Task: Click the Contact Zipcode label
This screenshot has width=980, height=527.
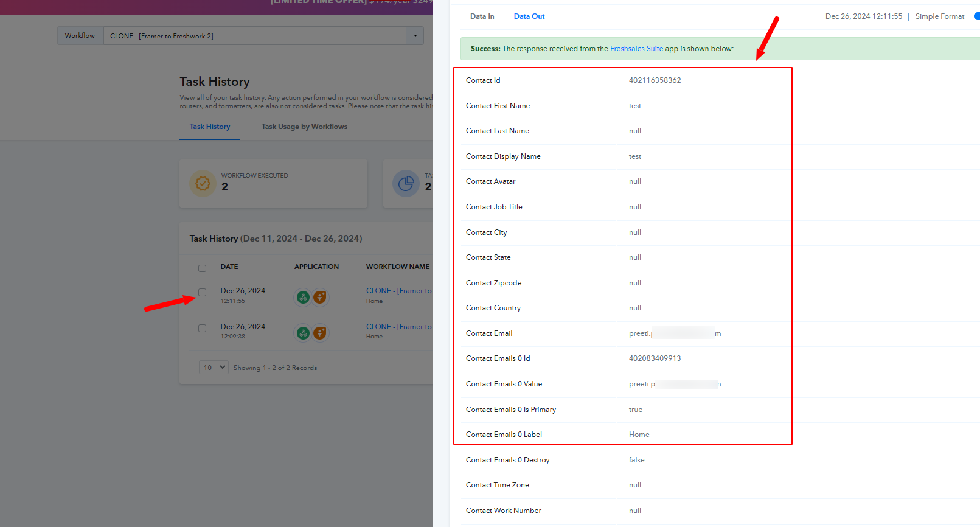Action: (x=494, y=283)
